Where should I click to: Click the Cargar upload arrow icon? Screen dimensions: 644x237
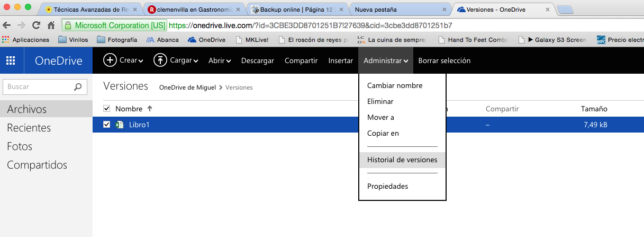[160, 60]
